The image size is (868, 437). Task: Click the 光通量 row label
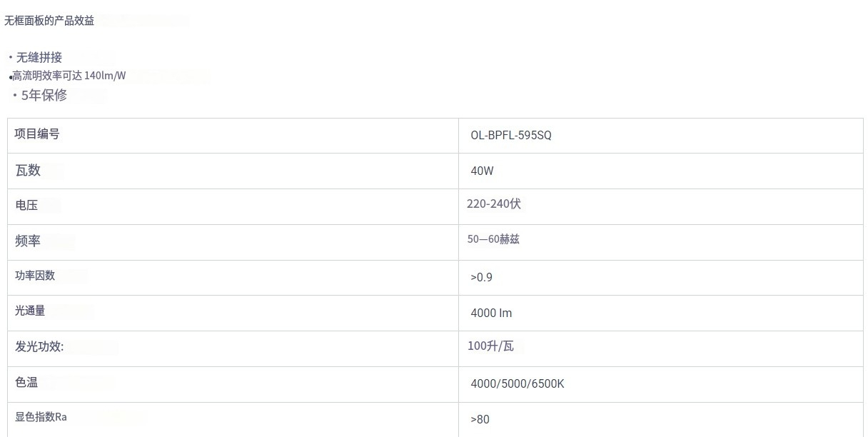coord(30,311)
